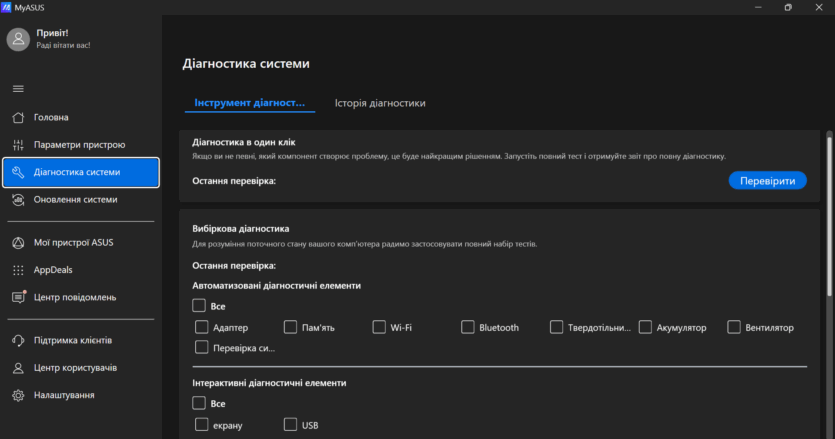Viewport: 835px width, 439px height.
Task: Open Підтримка клієнтів headset icon
Action: 18,341
